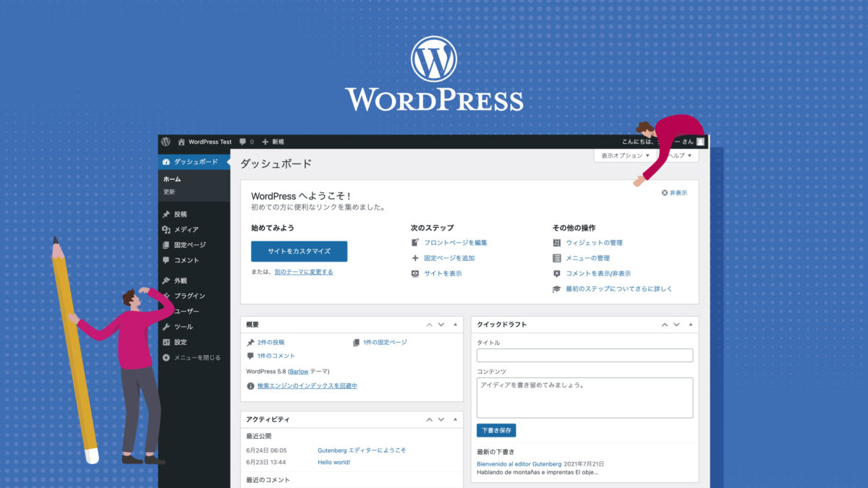Click the page icon beside 1件の固定ページ

click(x=357, y=343)
